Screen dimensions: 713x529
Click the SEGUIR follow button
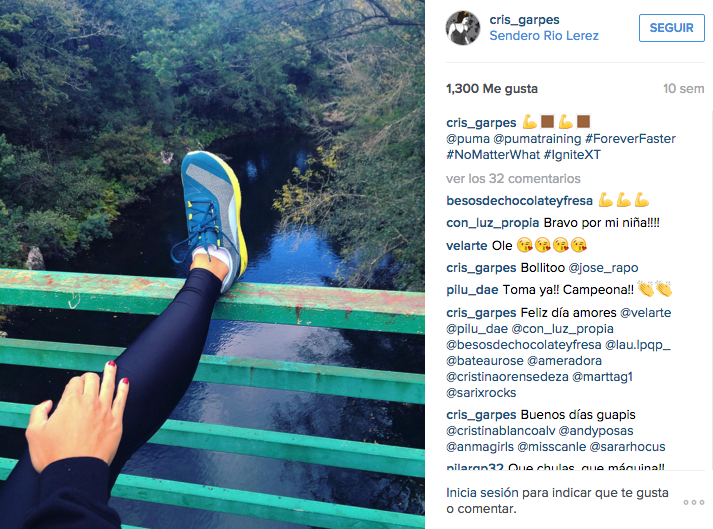(x=671, y=28)
